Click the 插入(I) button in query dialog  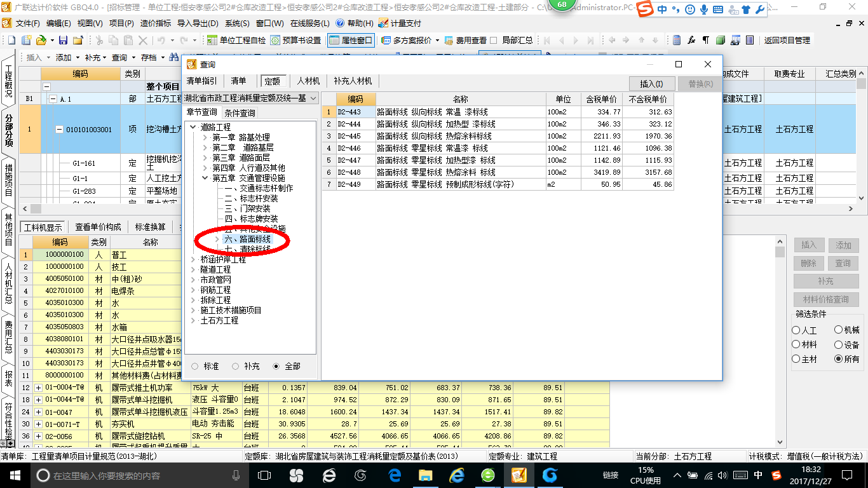(x=651, y=83)
